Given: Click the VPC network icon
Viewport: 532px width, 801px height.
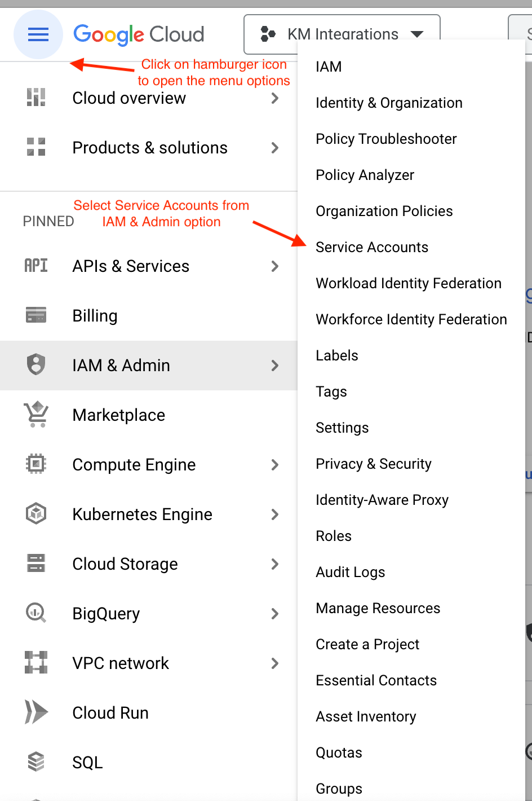Looking at the screenshot, I should (36, 663).
